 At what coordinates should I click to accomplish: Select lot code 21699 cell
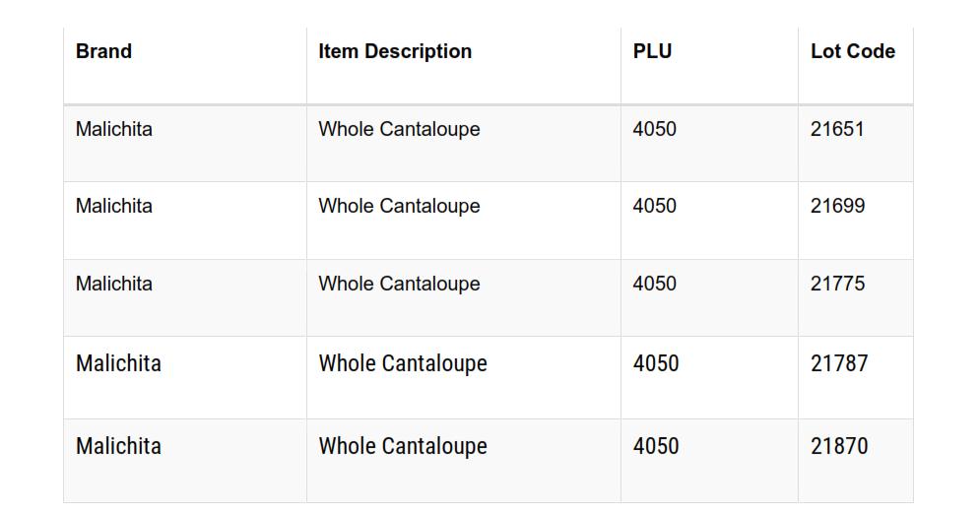coord(837,206)
